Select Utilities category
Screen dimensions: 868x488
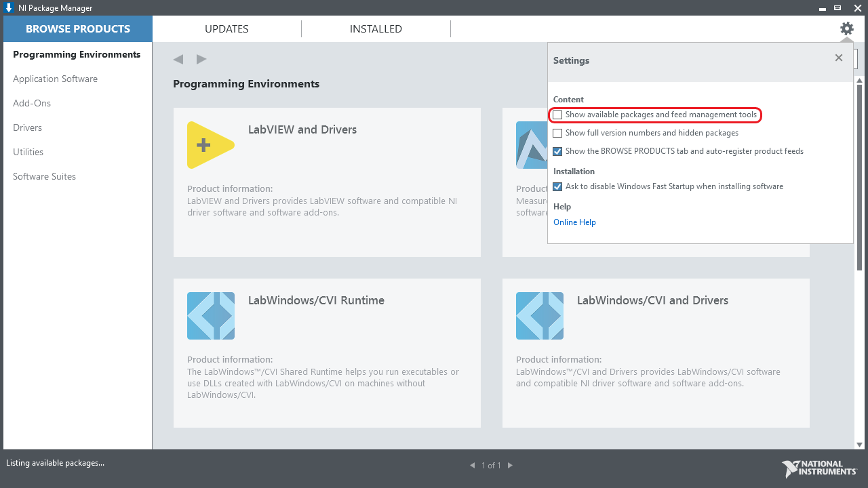point(28,152)
